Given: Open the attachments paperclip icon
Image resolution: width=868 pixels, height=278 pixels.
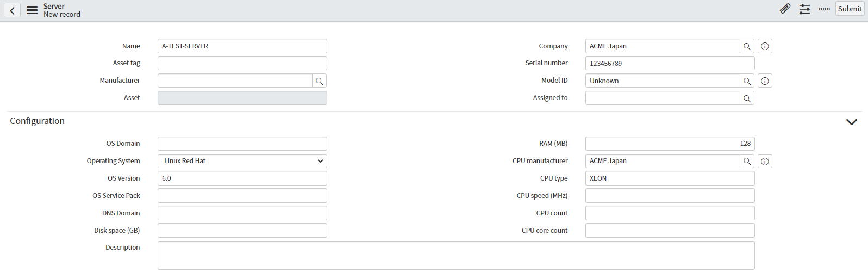Looking at the screenshot, I should click(785, 9).
